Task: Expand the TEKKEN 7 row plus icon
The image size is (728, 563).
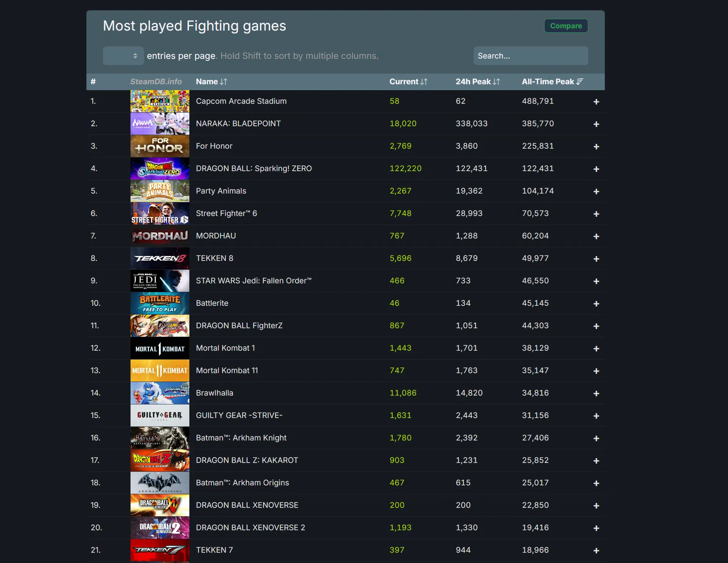Action: click(596, 550)
